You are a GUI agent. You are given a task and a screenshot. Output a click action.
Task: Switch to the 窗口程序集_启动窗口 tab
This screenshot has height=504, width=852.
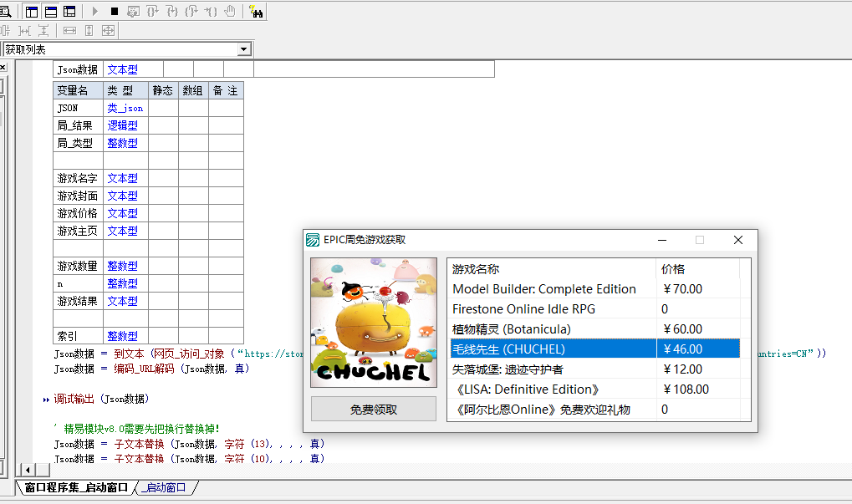(x=76, y=487)
